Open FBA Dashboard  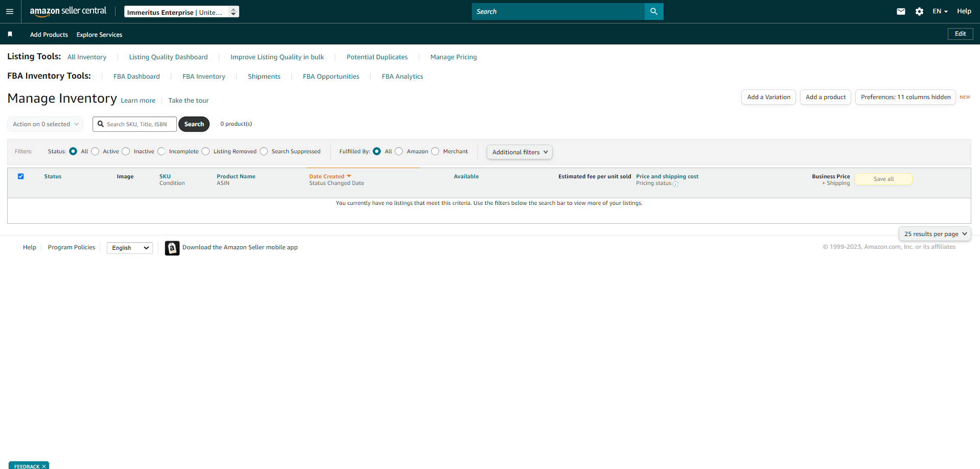(x=136, y=77)
